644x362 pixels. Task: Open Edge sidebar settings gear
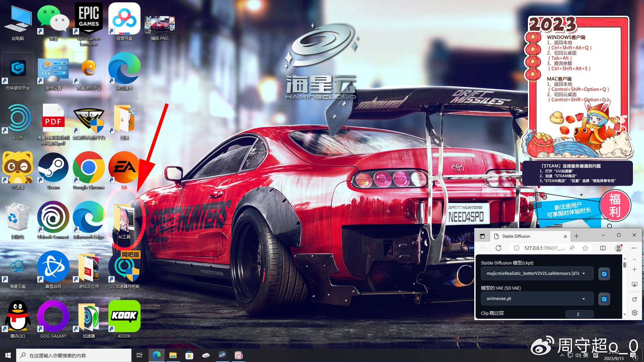[635, 313]
